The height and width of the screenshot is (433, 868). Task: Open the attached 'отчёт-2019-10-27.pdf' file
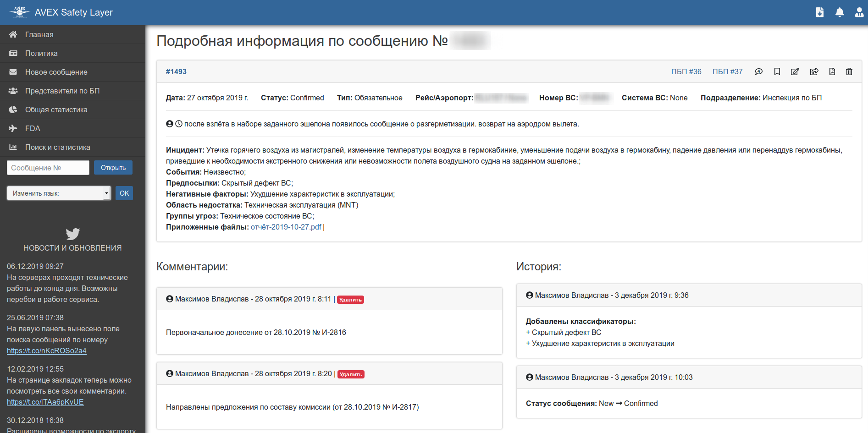[x=287, y=227]
